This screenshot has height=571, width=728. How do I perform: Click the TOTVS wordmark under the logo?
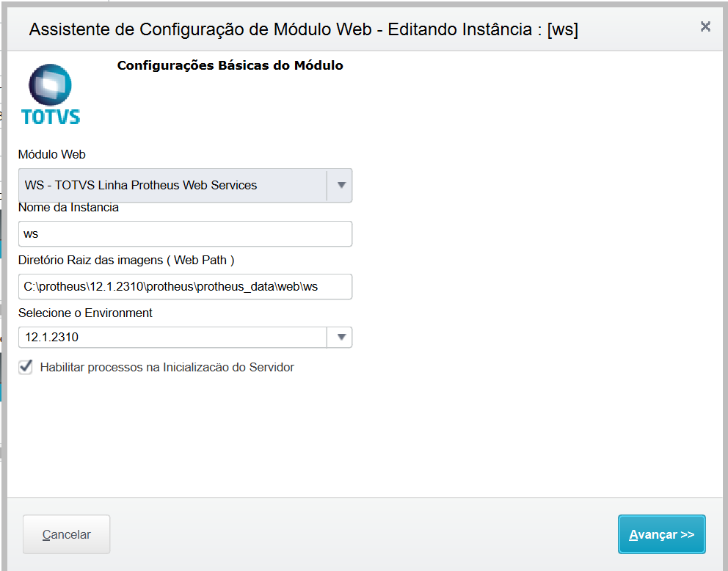pos(51,117)
